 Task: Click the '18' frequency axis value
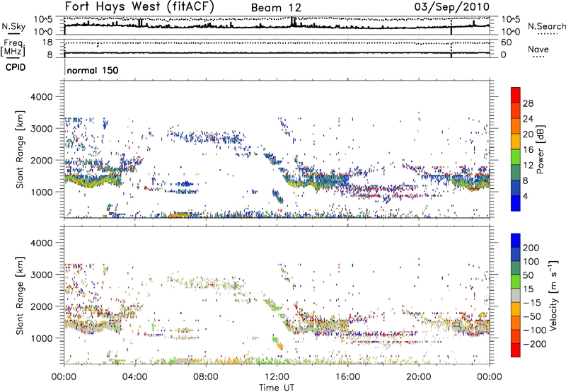pyautogui.click(x=47, y=42)
